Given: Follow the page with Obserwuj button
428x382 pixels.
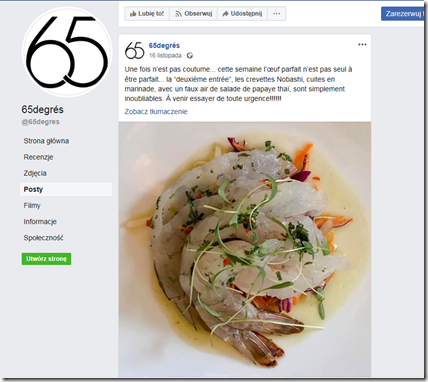Looking at the screenshot, I should click(x=194, y=14).
